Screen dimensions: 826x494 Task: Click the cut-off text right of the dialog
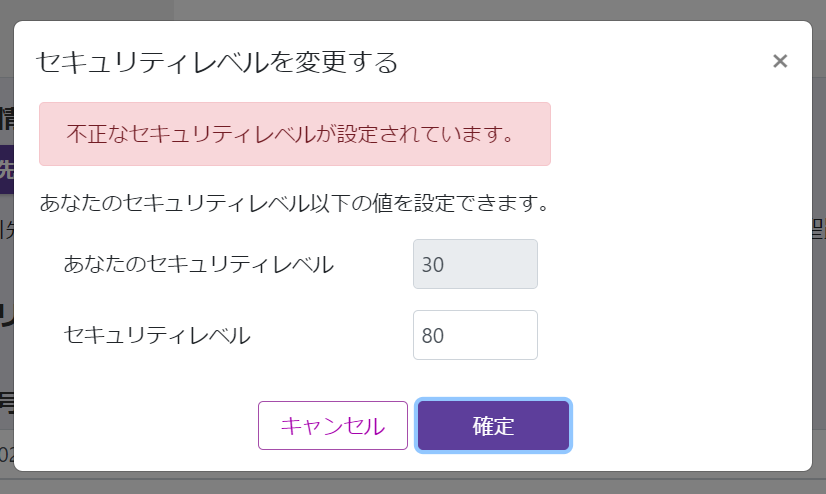coord(819,232)
